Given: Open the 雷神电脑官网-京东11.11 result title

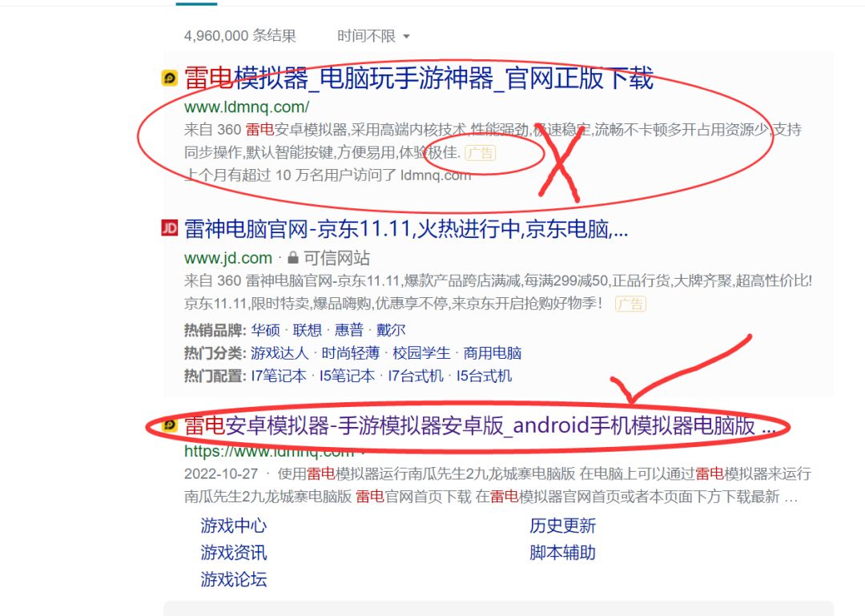Looking at the screenshot, I should tap(406, 228).
